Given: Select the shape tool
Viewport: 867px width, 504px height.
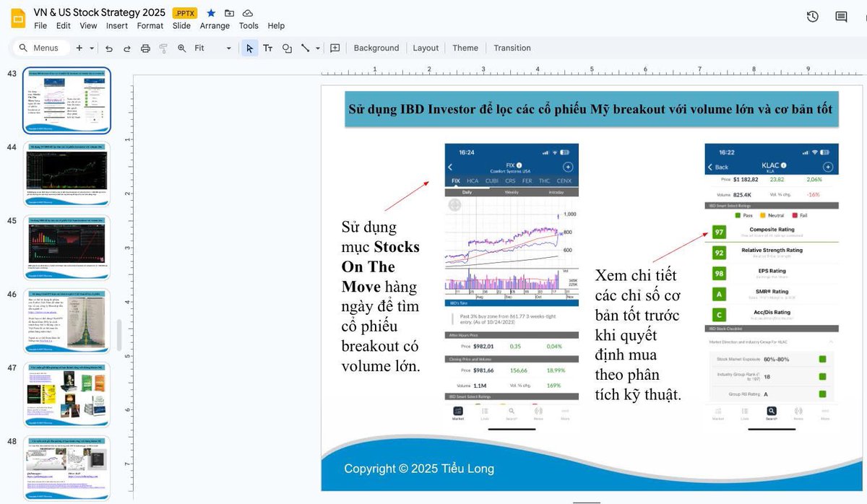Looking at the screenshot, I should 287,48.
